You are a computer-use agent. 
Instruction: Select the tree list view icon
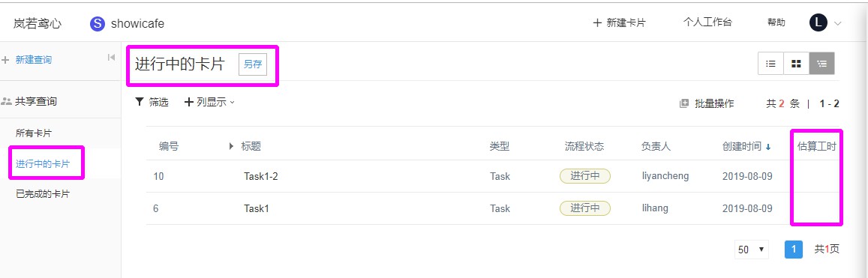(822, 64)
